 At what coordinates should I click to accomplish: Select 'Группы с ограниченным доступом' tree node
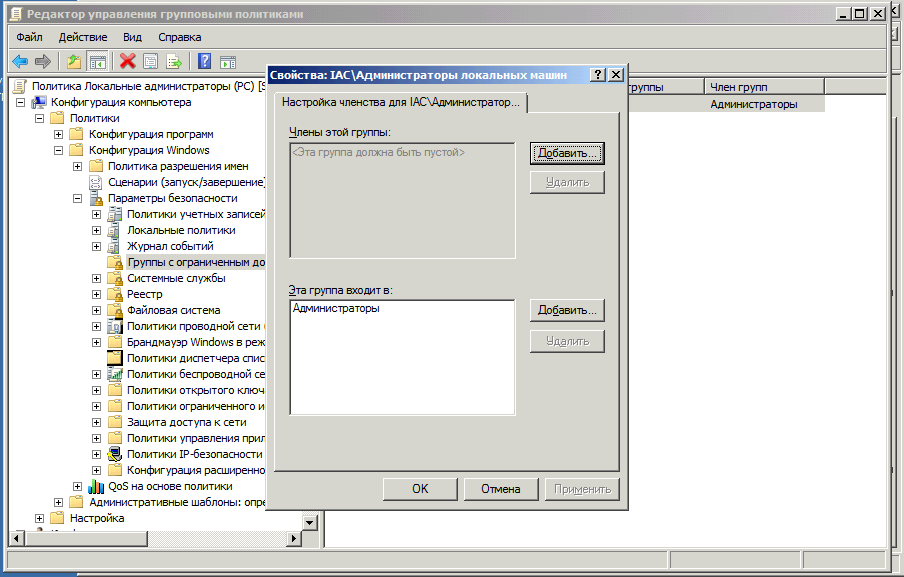(x=195, y=262)
